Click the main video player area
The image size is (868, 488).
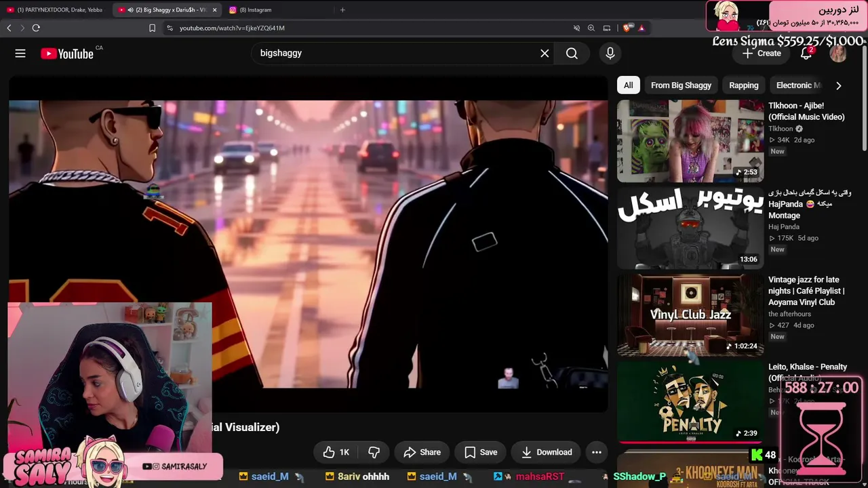point(309,244)
